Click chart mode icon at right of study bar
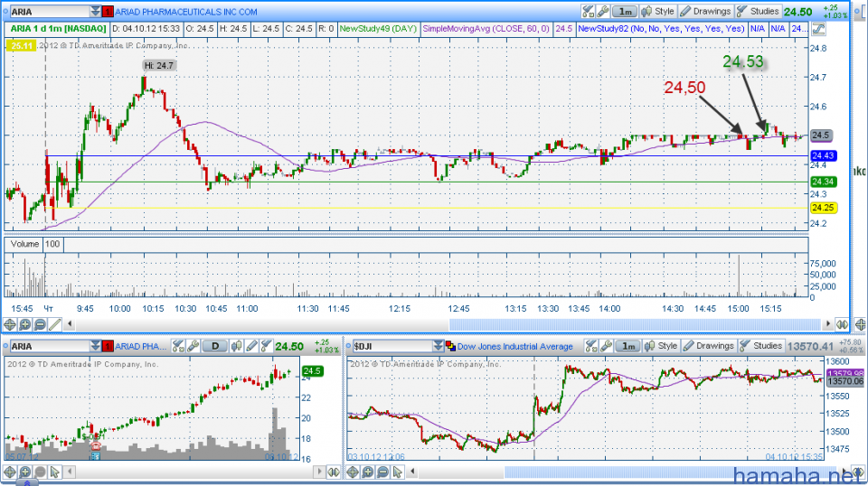 click(818, 29)
